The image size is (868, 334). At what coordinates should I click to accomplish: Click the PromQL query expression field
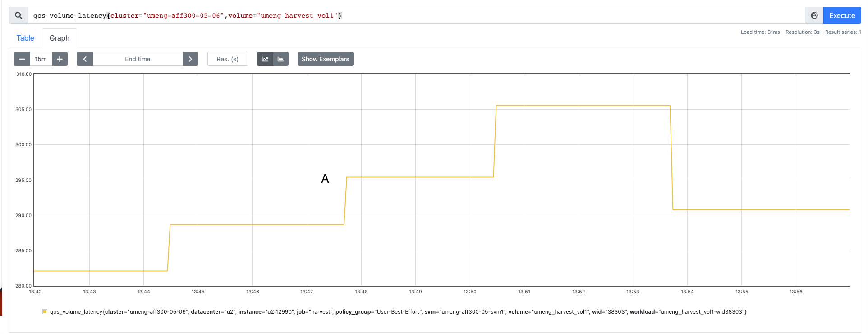point(416,15)
